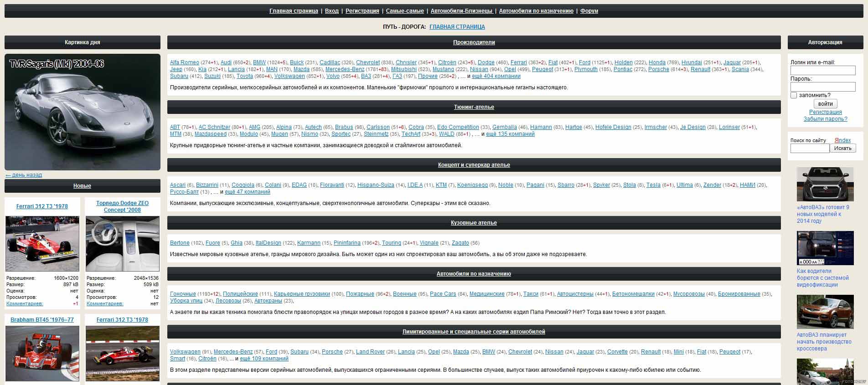This screenshot has width=868, height=385.
Task: Open the Главная страница menu link
Action: (294, 11)
